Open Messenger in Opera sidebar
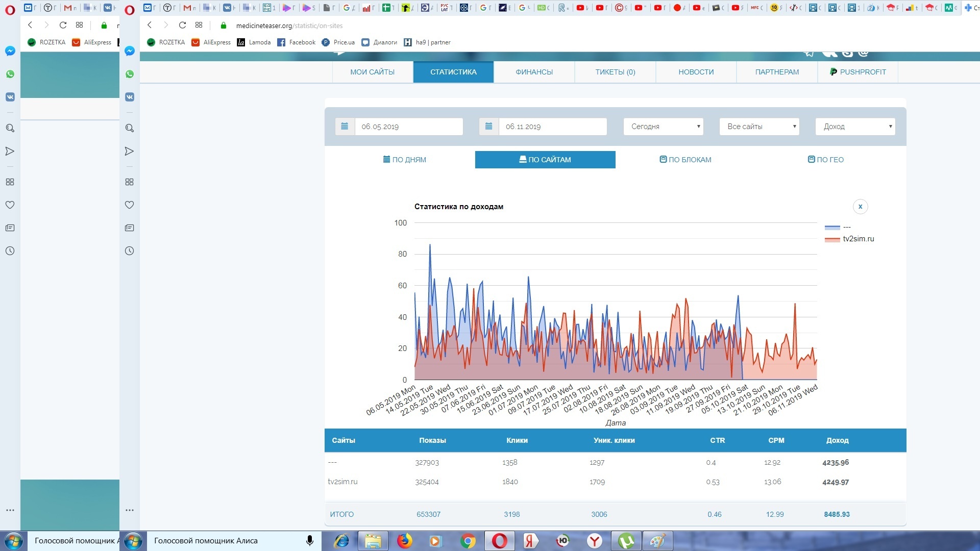The height and width of the screenshot is (551, 980). coord(130,51)
